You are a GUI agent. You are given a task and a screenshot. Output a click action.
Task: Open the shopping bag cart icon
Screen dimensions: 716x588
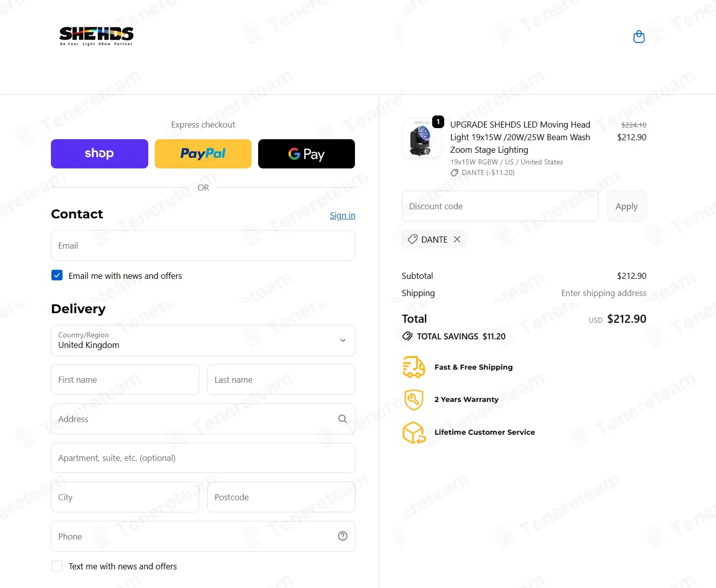639,37
